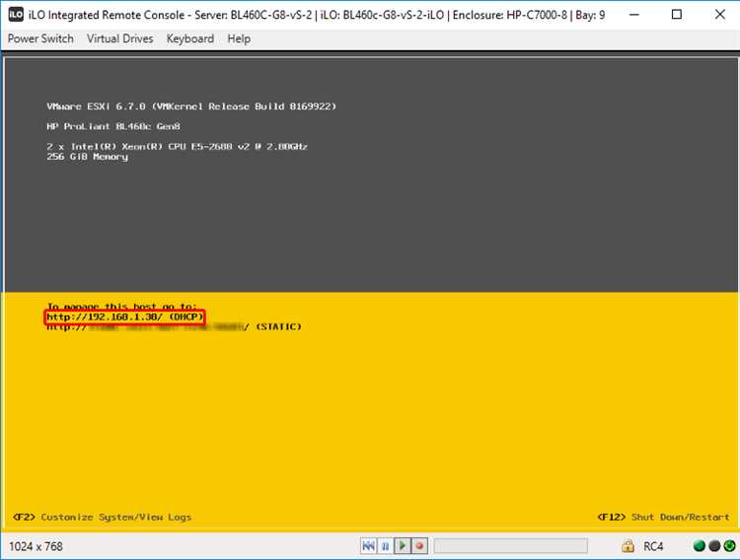This screenshot has height=560, width=740.
Task: Click the first green status LED
Action: [x=699, y=546]
